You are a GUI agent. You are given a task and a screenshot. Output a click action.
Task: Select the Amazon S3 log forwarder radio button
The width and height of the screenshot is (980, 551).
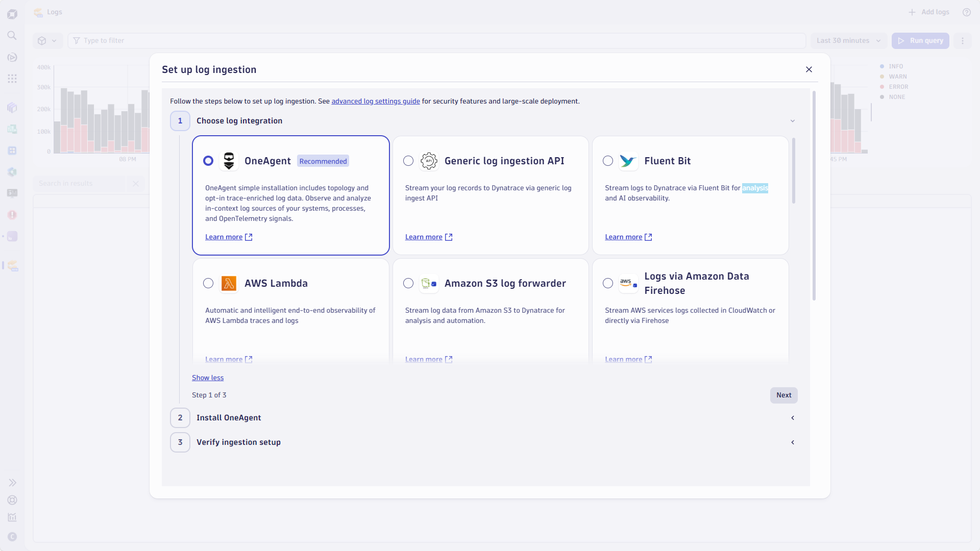point(408,283)
